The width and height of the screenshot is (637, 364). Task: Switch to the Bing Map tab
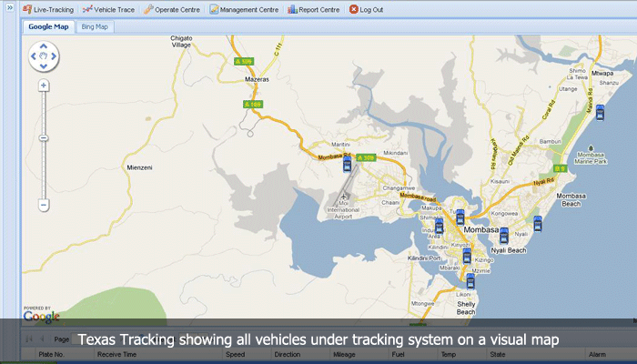[x=95, y=26]
